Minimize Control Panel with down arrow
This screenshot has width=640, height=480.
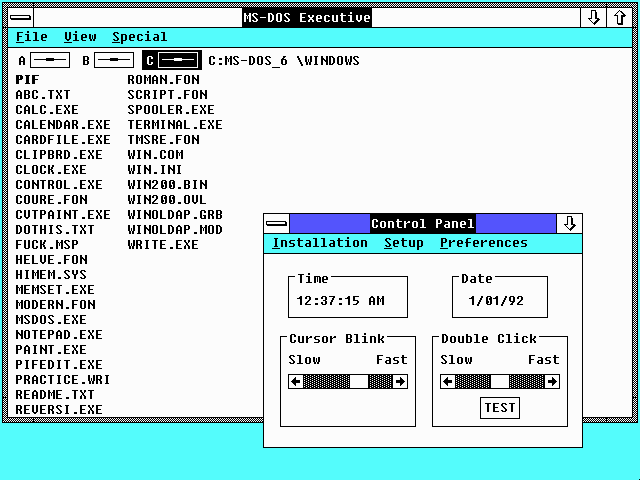click(x=569, y=223)
